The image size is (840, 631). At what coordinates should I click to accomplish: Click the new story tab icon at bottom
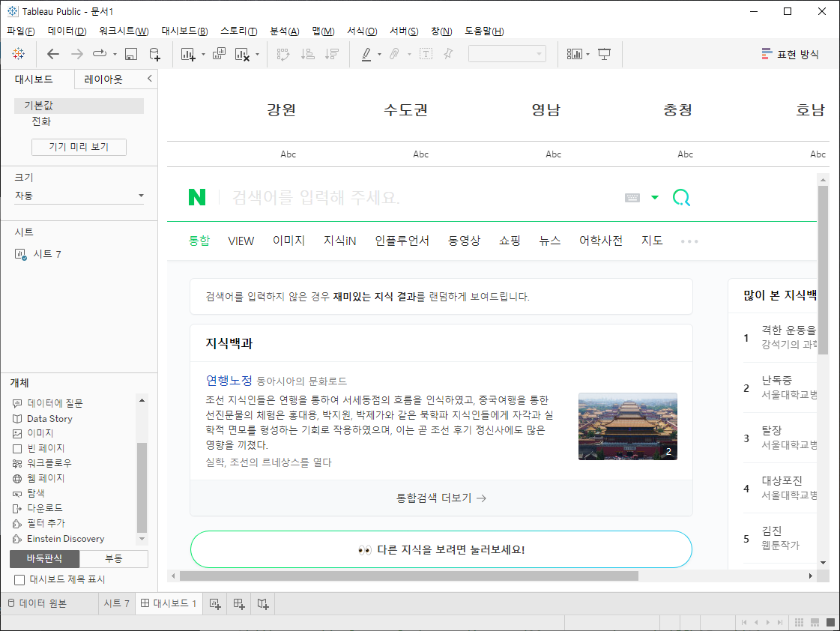click(x=262, y=604)
